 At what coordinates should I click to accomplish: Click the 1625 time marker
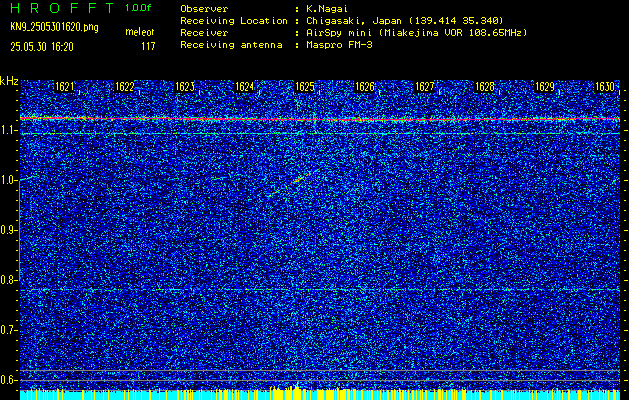304,87
